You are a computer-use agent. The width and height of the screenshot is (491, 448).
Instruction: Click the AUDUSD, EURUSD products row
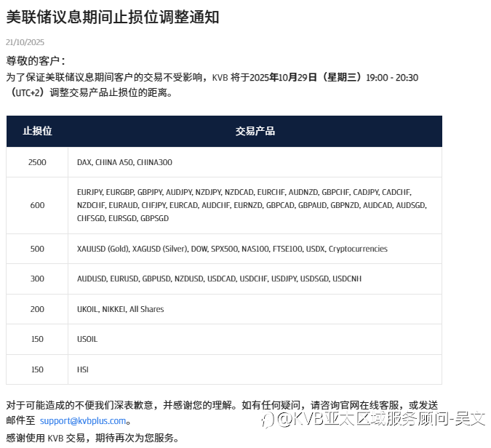[255, 279]
